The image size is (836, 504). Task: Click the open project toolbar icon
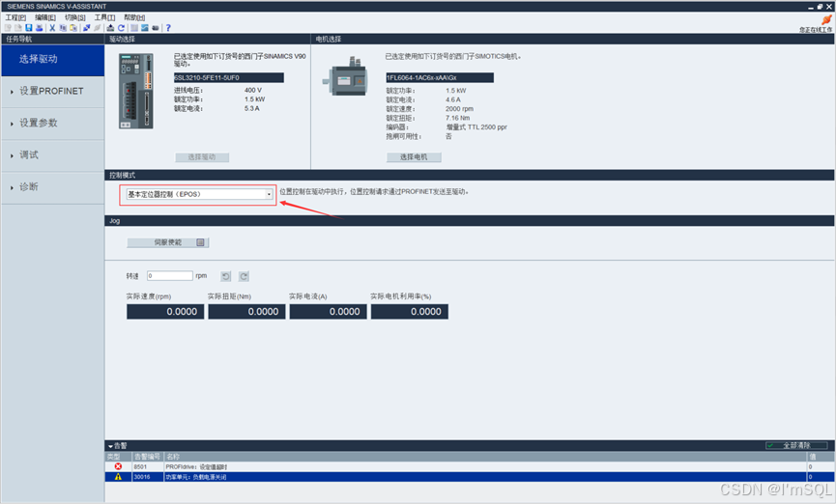tap(18, 28)
